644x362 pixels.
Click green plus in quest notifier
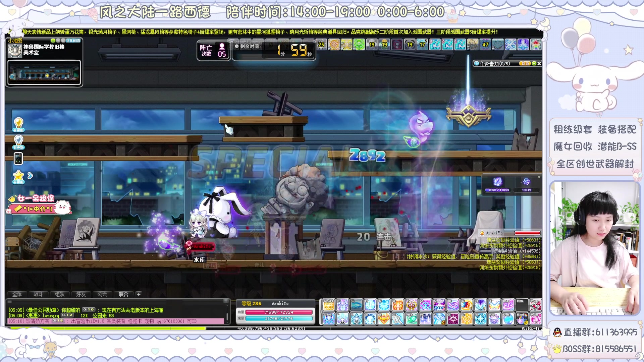(534, 64)
